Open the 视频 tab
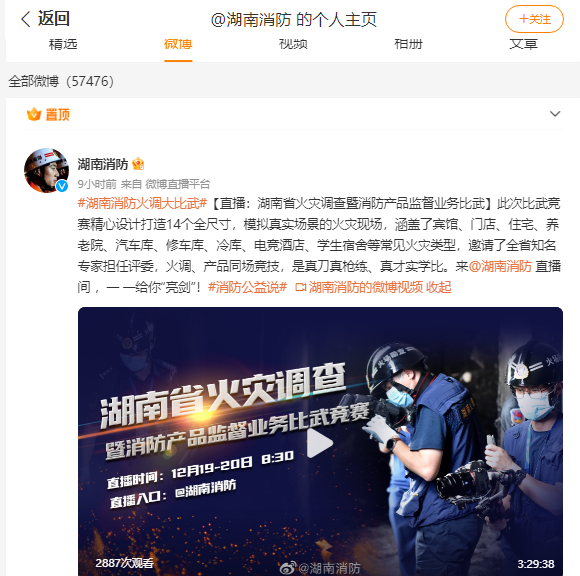 pyautogui.click(x=293, y=44)
